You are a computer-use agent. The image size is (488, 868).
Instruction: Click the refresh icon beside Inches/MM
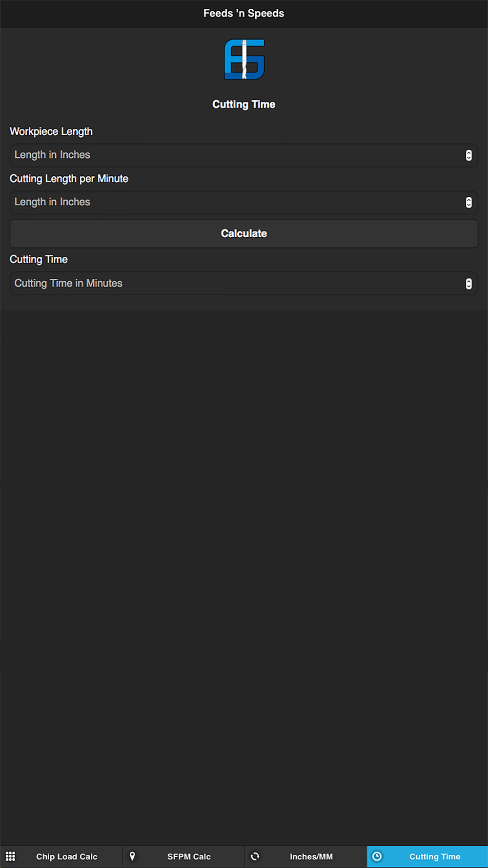(255, 856)
